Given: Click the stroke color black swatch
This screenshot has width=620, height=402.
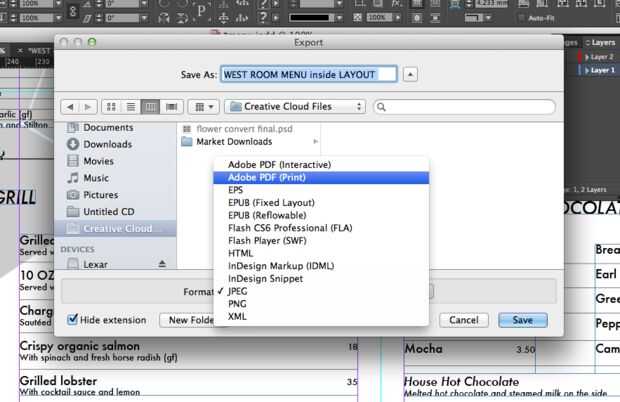Looking at the screenshot, I should (x=309, y=18).
